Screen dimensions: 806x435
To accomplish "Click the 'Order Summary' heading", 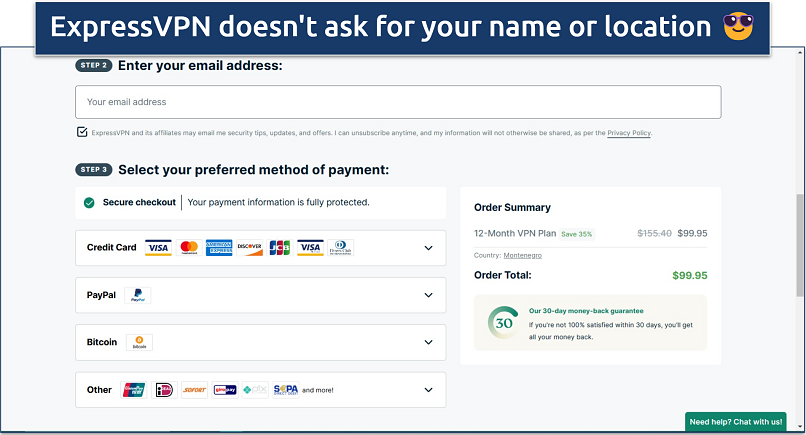I will (512, 208).
